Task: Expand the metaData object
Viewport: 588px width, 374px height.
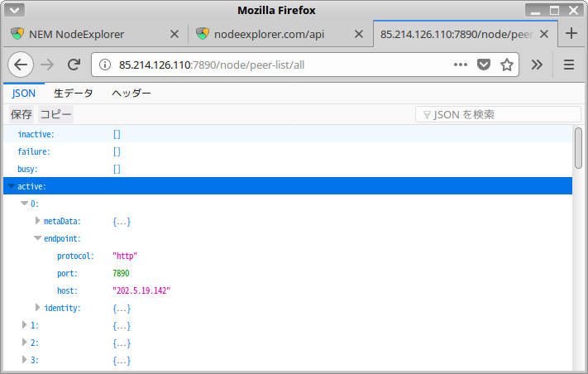Action: [38, 221]
